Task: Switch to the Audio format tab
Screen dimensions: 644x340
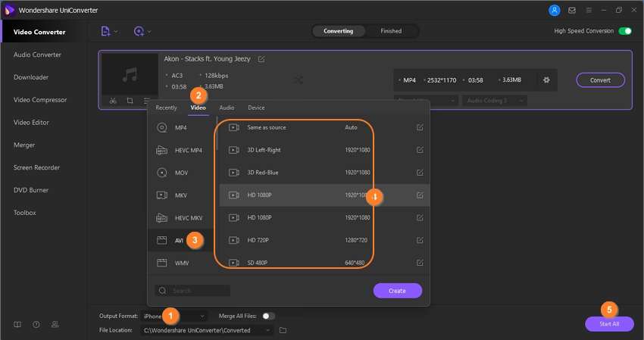Action: coord(227,108)
